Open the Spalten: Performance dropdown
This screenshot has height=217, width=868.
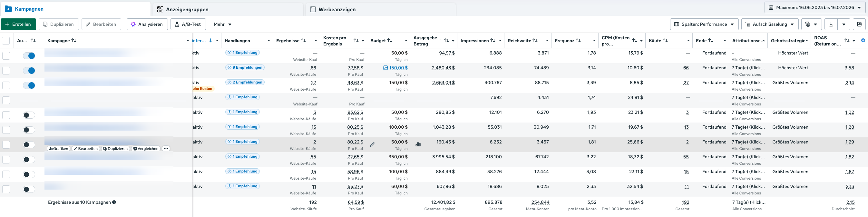[704, 24]
